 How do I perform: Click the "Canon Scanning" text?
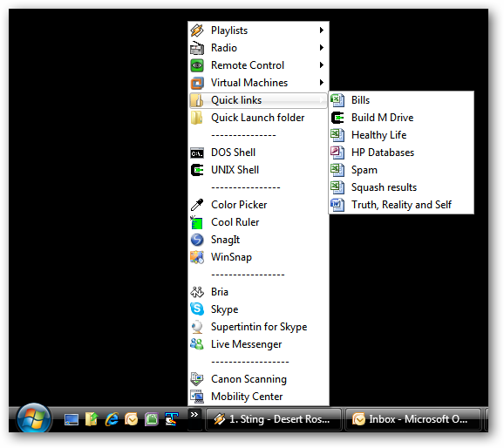pos(249,379)
